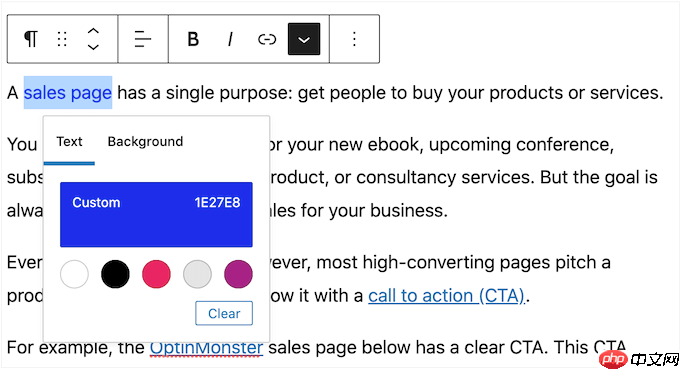680x369 pixels.
Task: Click the Clear button
Action: coord(224,313)
